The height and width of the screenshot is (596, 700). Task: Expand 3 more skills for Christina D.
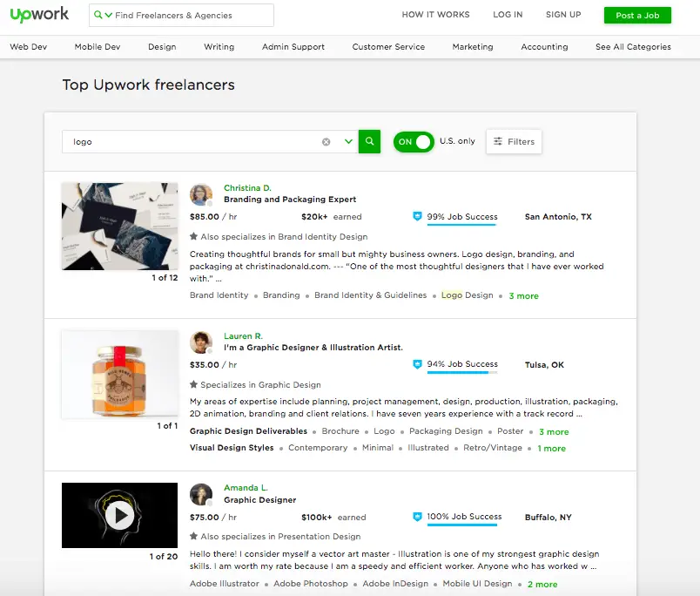[523, 295]
